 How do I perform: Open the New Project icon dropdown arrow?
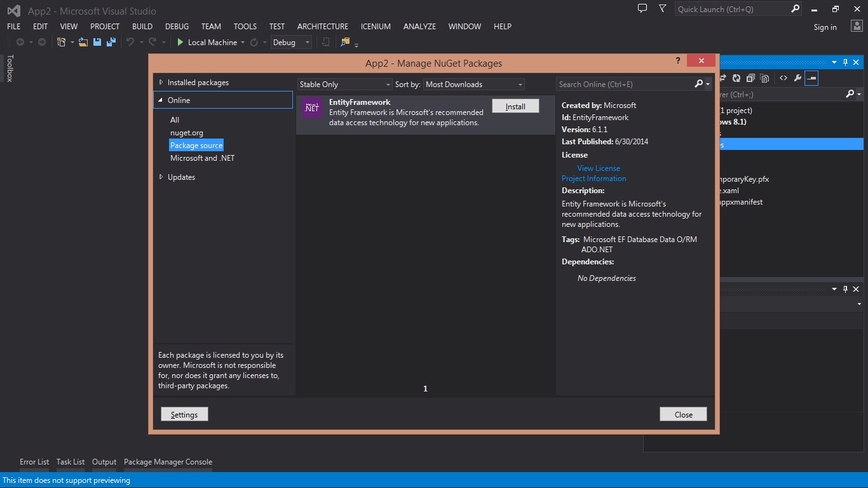point(72,43)
